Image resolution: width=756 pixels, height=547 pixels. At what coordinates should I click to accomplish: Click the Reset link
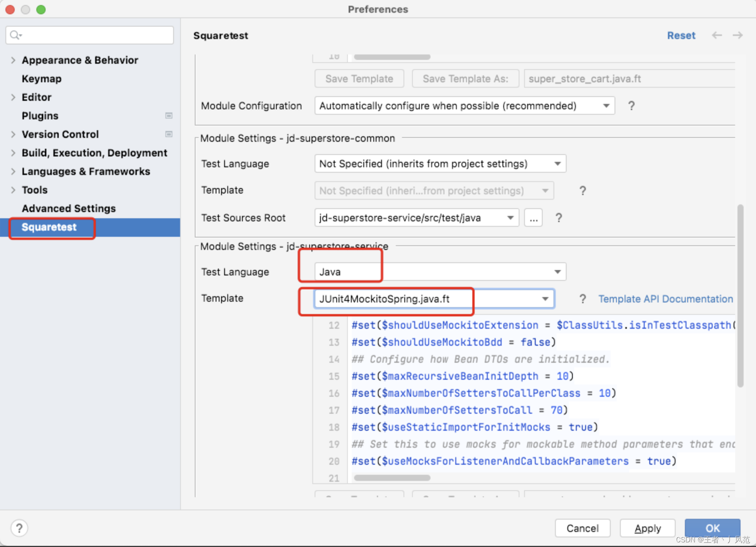[x=681, y=36]
